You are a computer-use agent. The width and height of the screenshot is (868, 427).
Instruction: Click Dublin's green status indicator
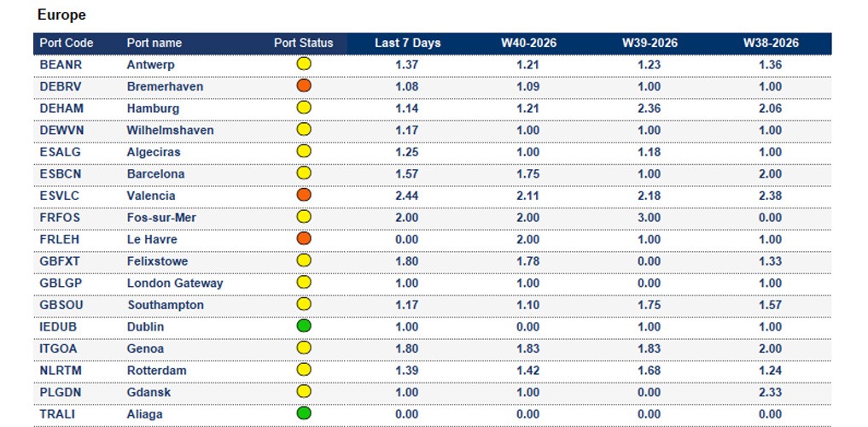(x=304, y=326)
